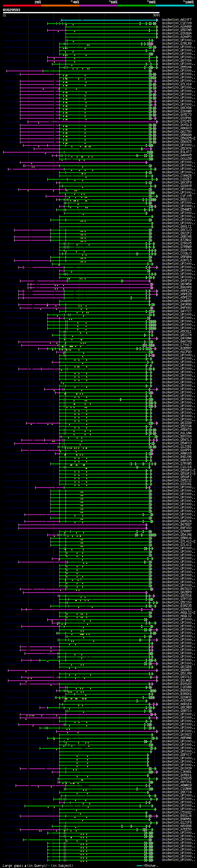The height and width of the screenshot is (868, 197).
Task: Select the UniRef100_Q7Q7E5 label
Action: click(177, 121)
